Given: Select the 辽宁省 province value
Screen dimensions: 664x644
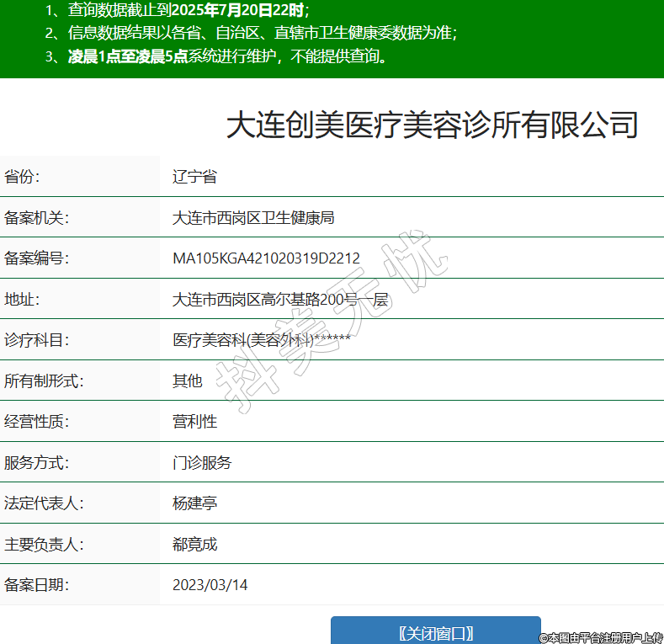Looking at the screenshot, I should click(x=194, y=177).
